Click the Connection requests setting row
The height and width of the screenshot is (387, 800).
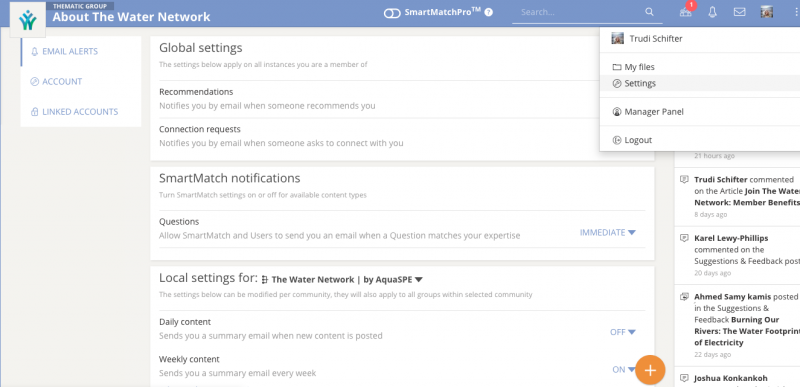pyautogui.click(x=402, y=136)
